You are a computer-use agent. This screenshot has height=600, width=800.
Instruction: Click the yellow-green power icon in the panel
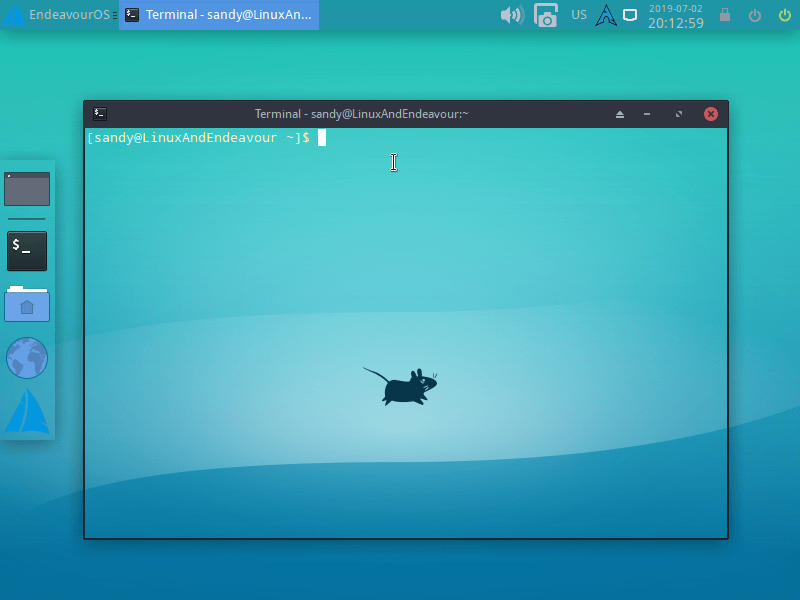click(x=785, y=15)
